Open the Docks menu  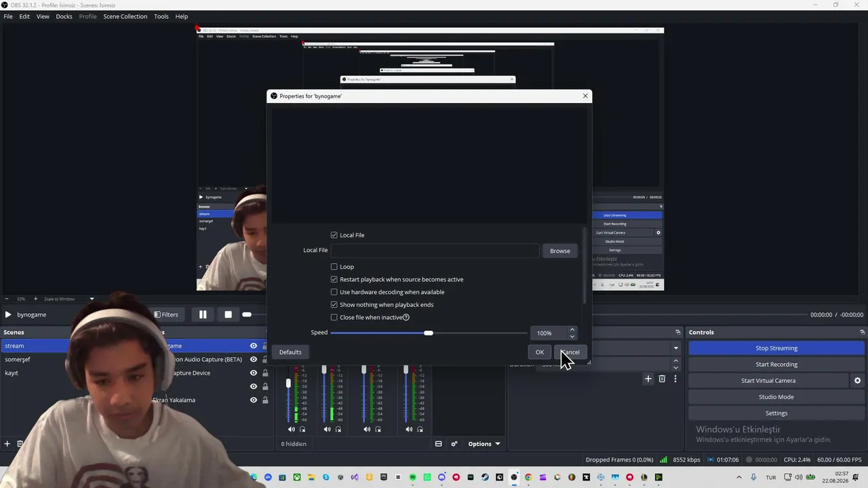click(x=64, y=16)
